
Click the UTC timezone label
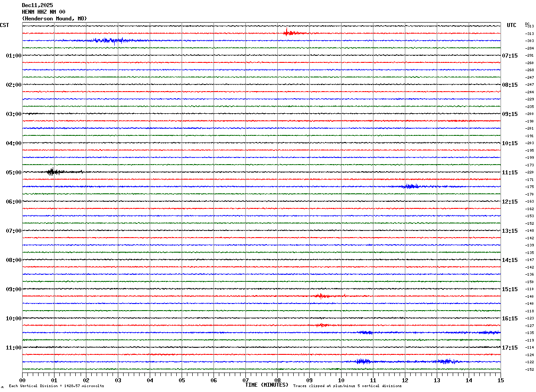click(511, 25)
